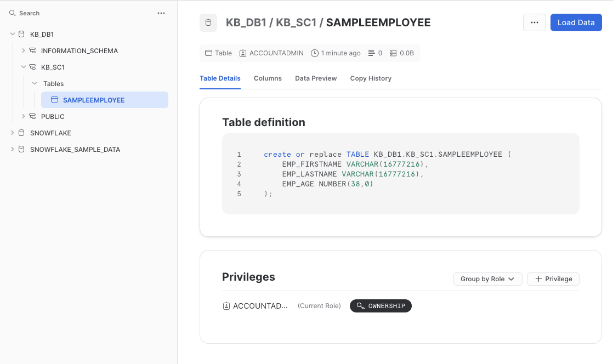Expand the SNOWFLAKE database node
Viewport: 613px width, 364px height.
[x=13, y=133]
